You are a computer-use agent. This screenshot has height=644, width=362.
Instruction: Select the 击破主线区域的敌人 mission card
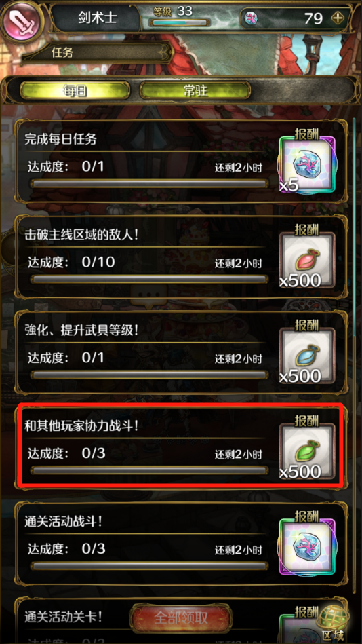pyautogui.click(x=181, y=257)
